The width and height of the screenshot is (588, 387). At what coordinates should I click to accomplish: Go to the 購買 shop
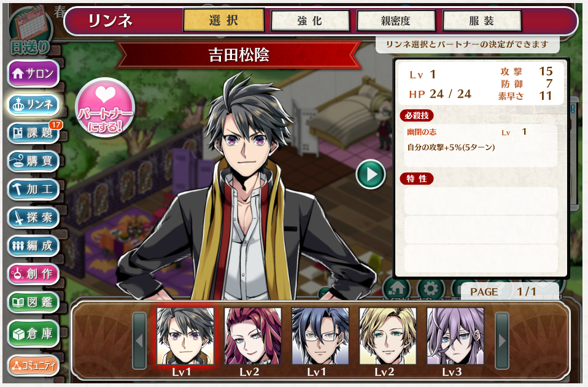click(x=33, y=161)
